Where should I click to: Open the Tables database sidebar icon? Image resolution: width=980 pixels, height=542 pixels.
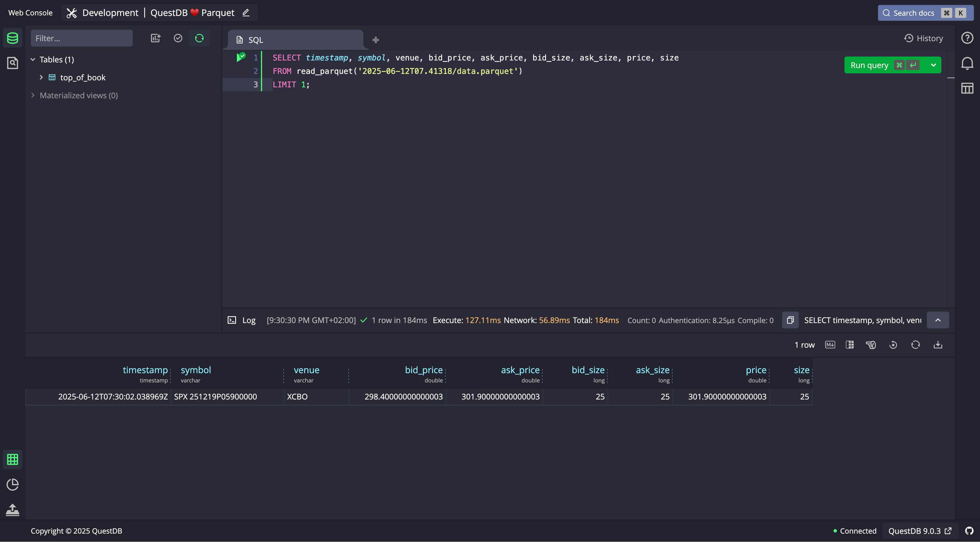tap(13, 38)
